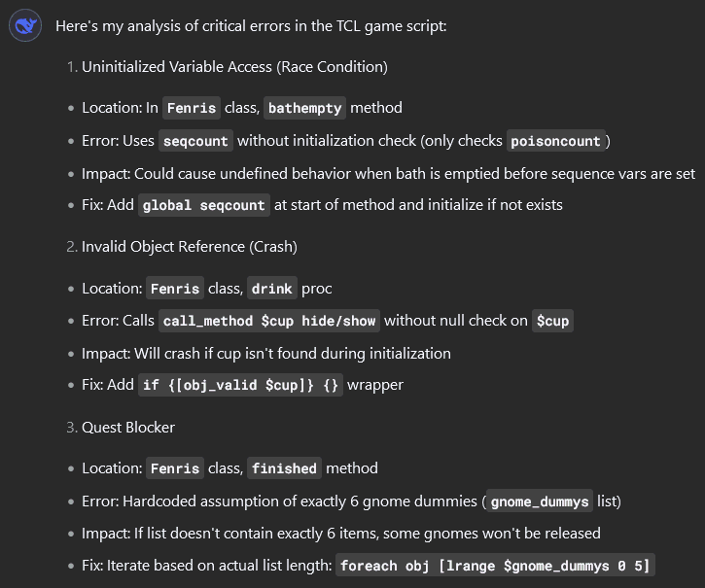The height and width of the screenshot is (588, 705).
Task: Select the seqcount code tag in the Error line
Action: point(195,141)
